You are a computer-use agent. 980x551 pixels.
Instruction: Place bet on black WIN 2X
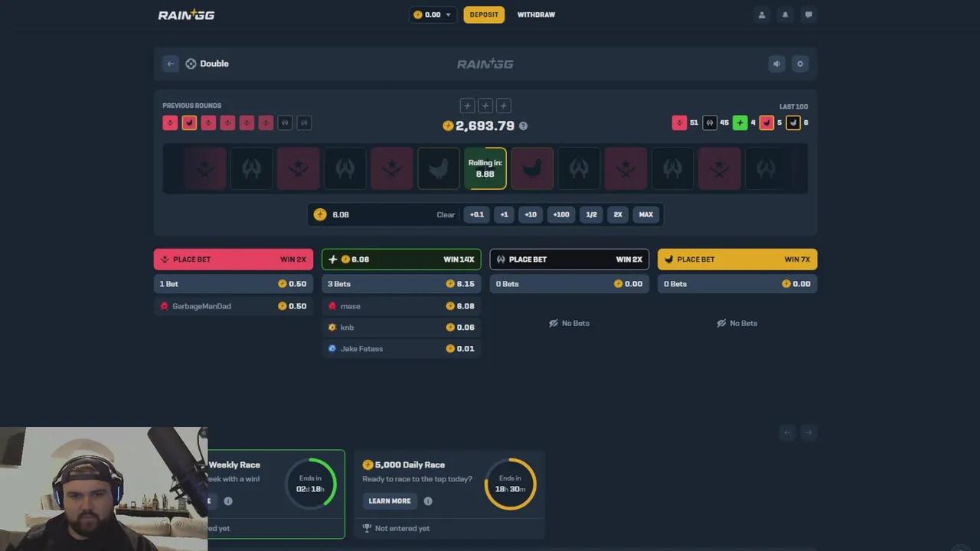coord(569,259)
